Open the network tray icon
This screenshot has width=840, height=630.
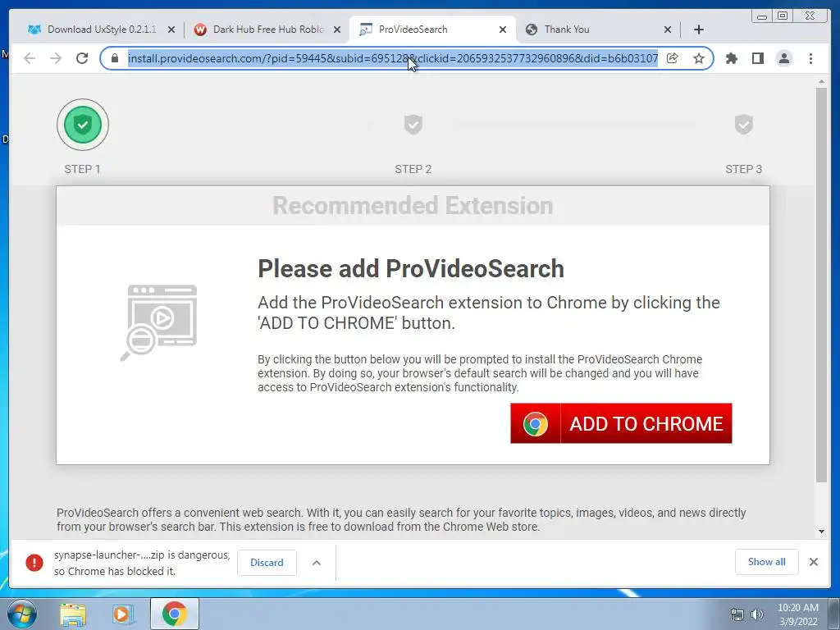coord(737,614)
